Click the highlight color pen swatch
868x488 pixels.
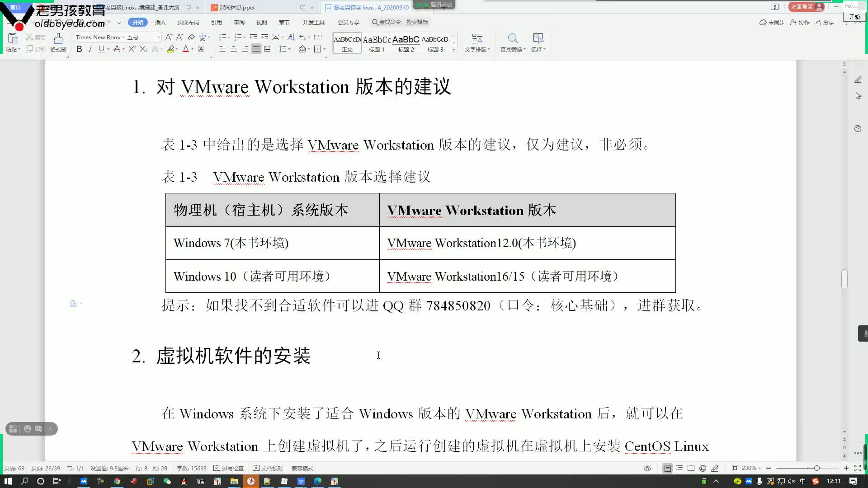click(x=170, y=49)
